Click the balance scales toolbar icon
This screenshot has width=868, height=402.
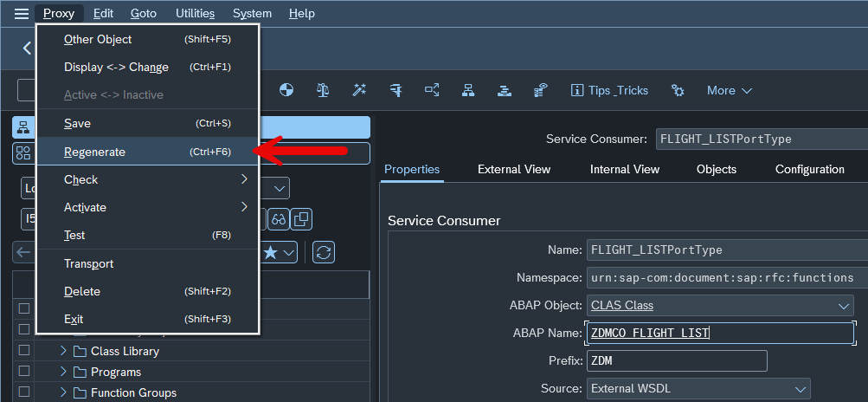click(323, 90)
